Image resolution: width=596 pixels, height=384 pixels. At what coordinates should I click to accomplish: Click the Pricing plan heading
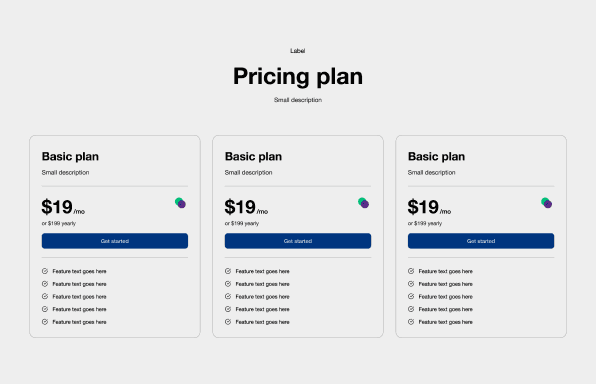coord(298,77)
